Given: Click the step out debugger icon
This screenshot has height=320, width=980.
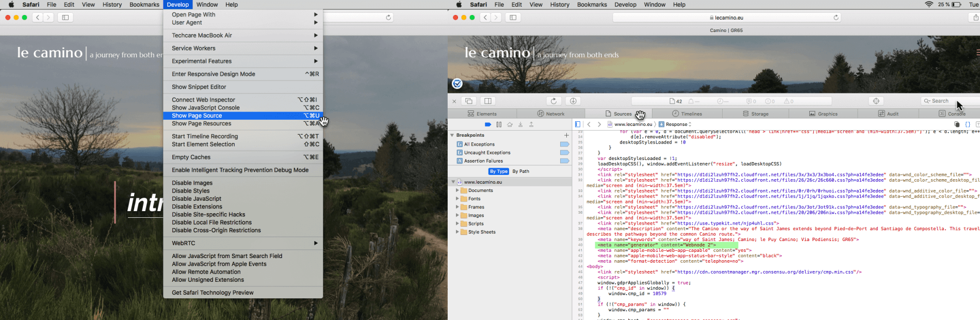Looking at the screenshot, I should click(531, 124).
